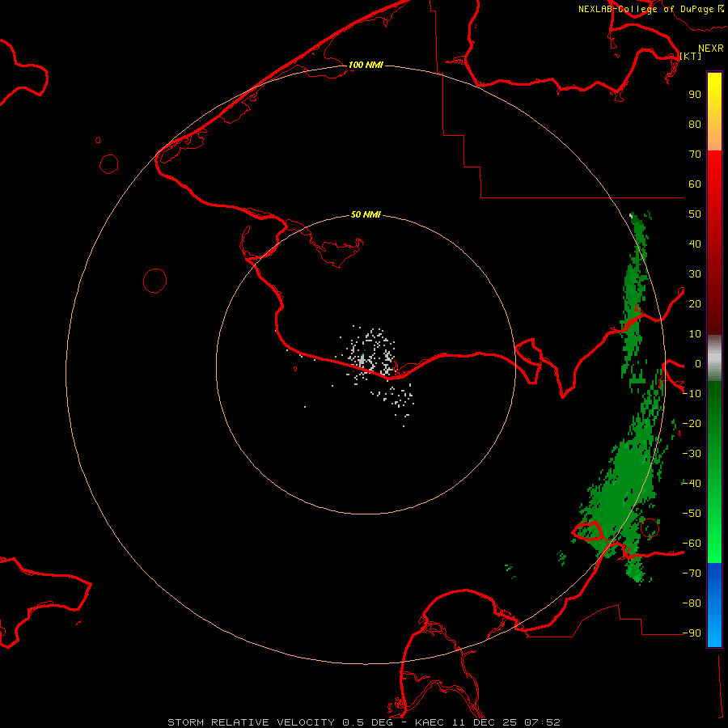The height and width of the screenshot is (728, 728).
Task: Click the positive 10 scale value
Action: (695, 334)
